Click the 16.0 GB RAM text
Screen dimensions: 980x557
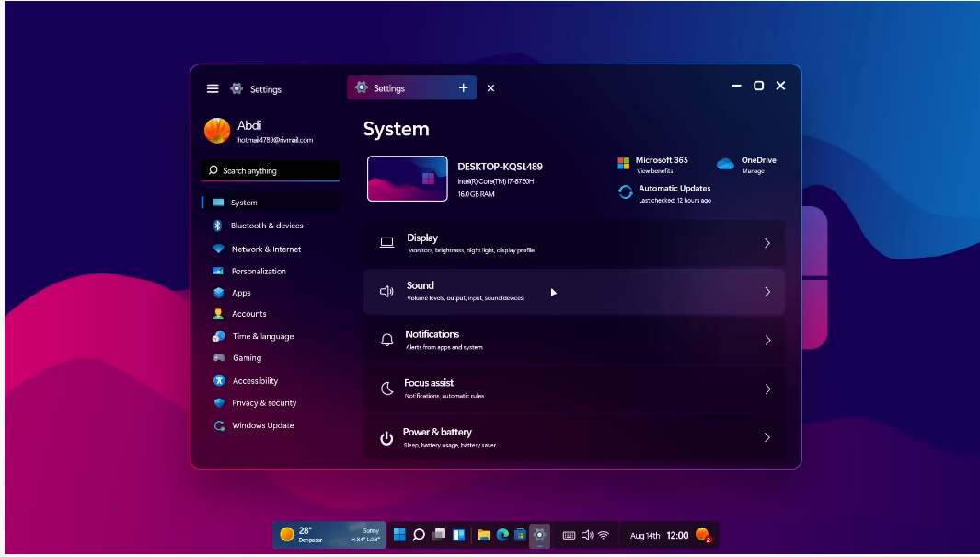[x=477, y=194]
